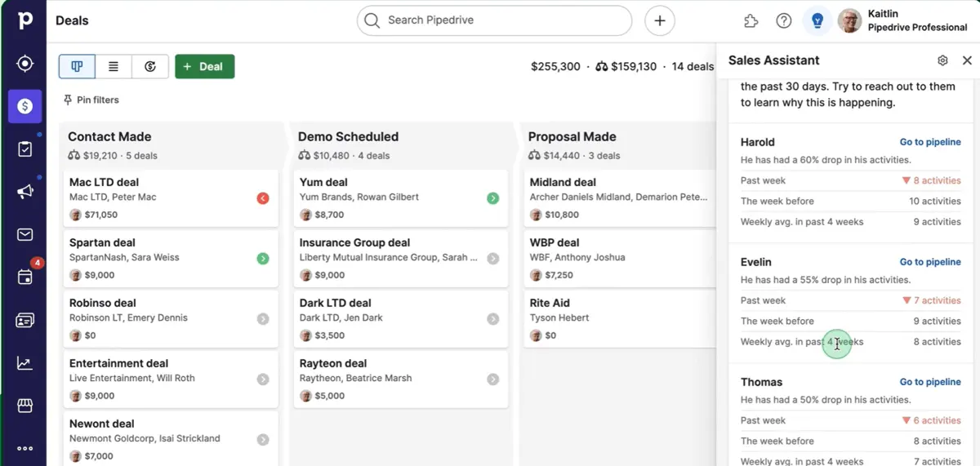980x466 pixels.
Task: Open the Newont deal card title
Action: tap(101, 424)
